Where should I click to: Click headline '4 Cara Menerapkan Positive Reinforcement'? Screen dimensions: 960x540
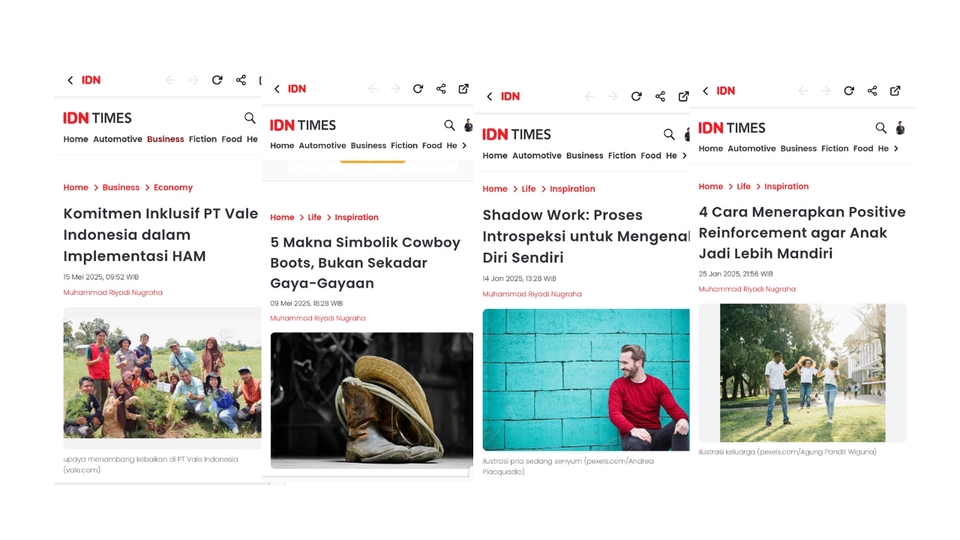coord(802,233)
